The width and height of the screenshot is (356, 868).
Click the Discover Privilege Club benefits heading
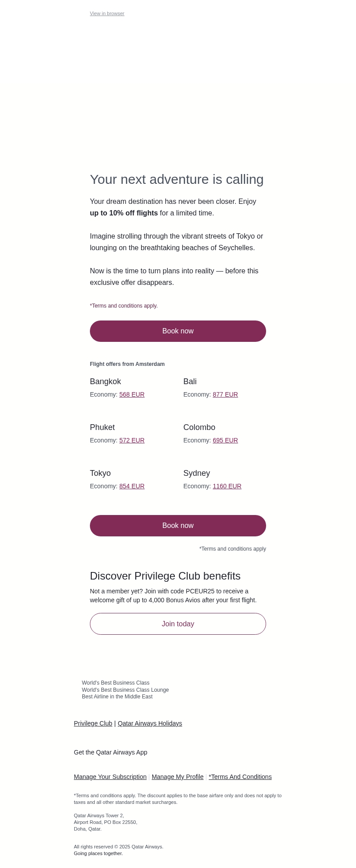165,576
